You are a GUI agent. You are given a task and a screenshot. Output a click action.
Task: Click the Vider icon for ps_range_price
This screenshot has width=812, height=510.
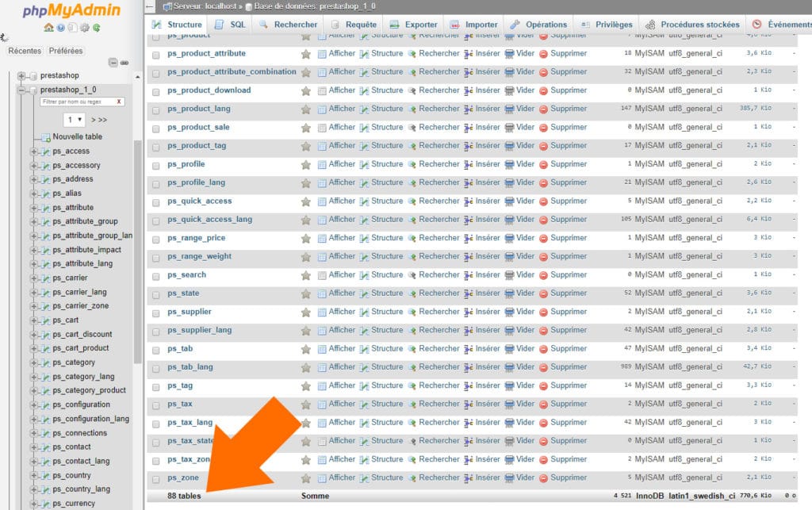tap(509, 238)
